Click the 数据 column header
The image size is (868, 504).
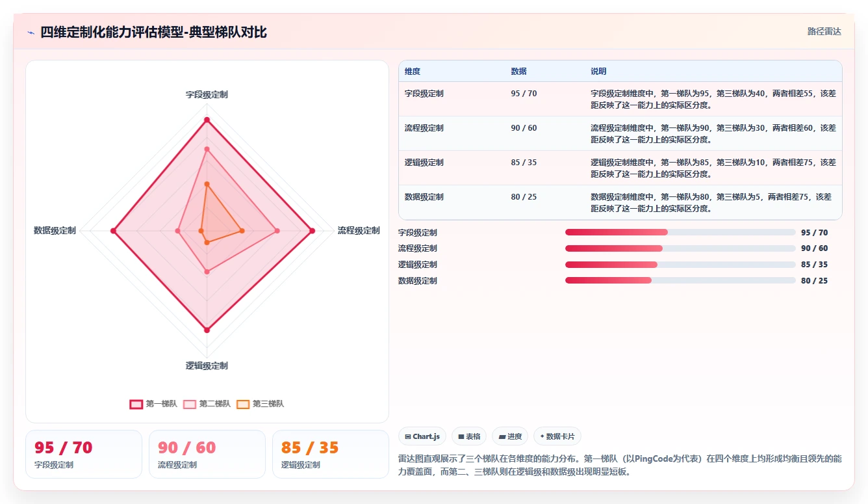(x=519, y=72)
